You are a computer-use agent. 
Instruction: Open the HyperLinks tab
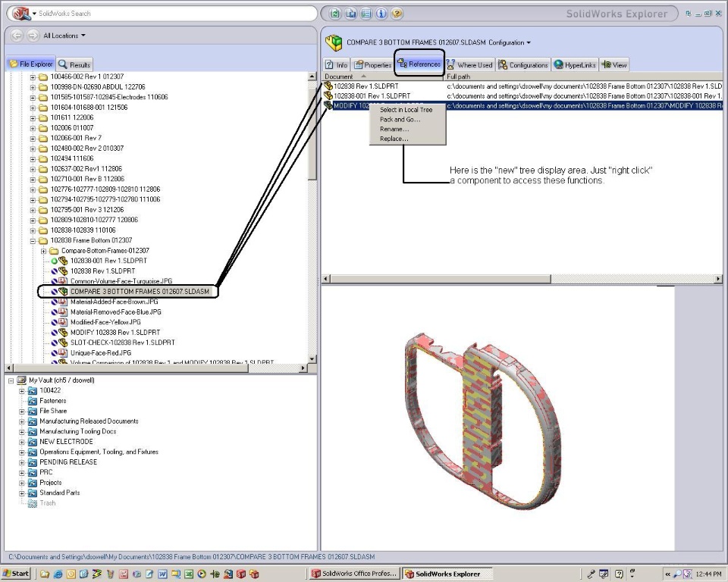click(x=575, y=65)
